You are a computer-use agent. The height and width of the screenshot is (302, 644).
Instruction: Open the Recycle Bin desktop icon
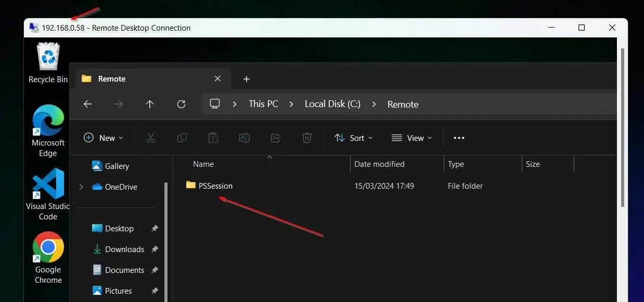[x=48, y=62]
